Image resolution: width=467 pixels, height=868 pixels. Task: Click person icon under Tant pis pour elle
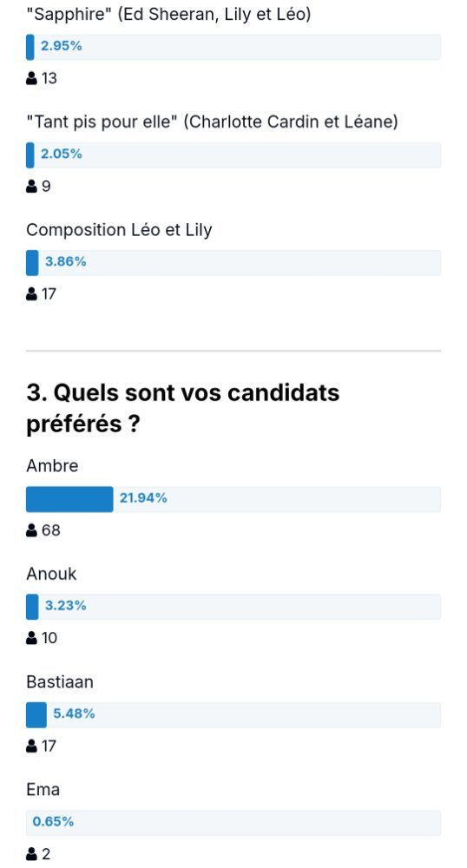(31, 187)
